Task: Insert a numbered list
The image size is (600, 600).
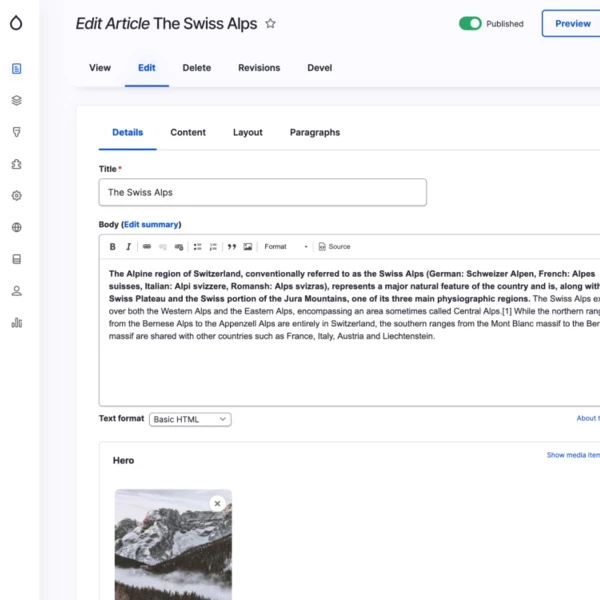Action: (x=213, y=247)
